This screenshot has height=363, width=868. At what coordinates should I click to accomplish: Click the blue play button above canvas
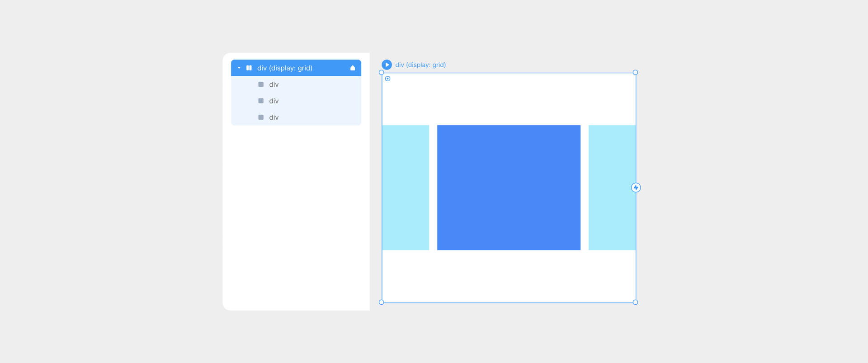(x=387, y=65)
